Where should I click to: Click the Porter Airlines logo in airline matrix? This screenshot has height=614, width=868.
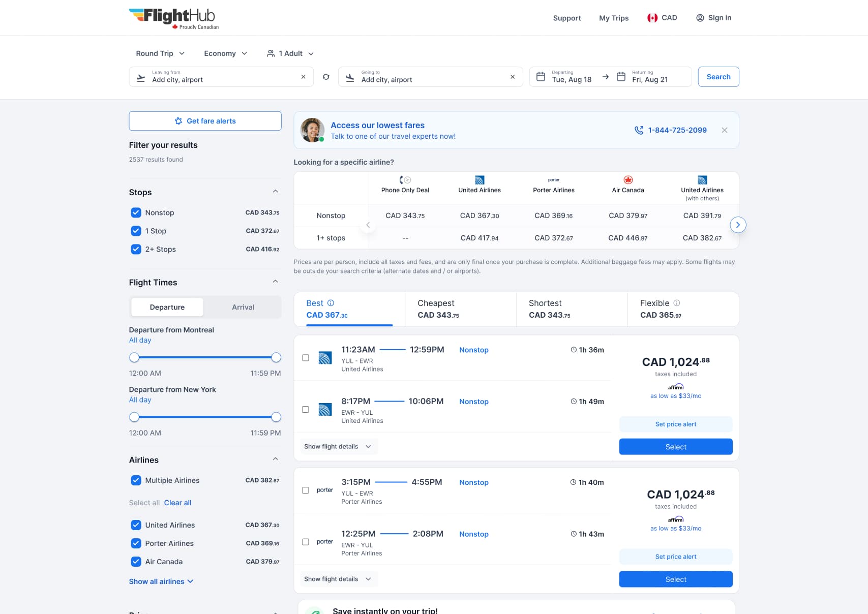point(554,180)
